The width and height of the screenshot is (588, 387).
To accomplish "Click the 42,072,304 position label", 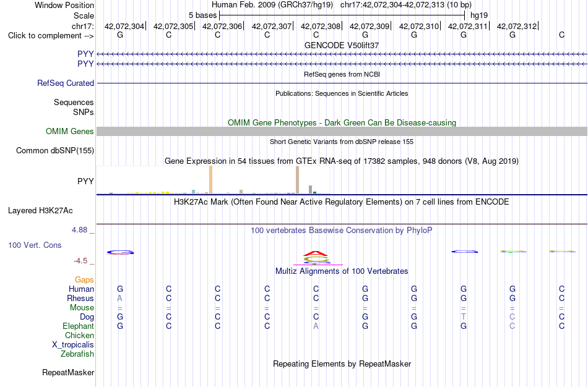I will (124, 26).
